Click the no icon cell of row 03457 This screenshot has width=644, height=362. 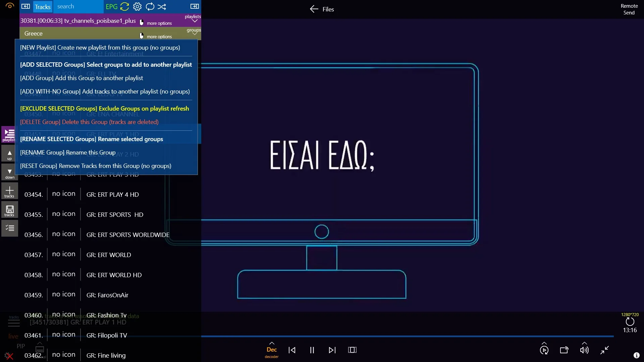click(64, 254)
